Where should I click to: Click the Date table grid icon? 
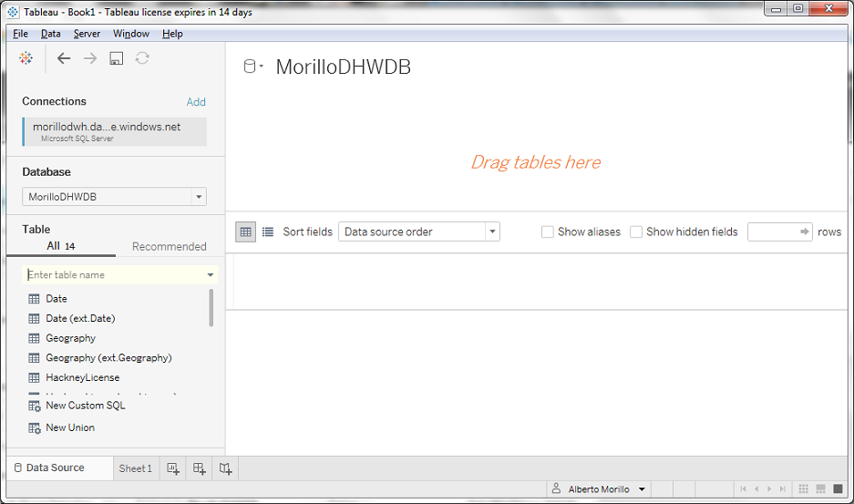pos(34,299)
